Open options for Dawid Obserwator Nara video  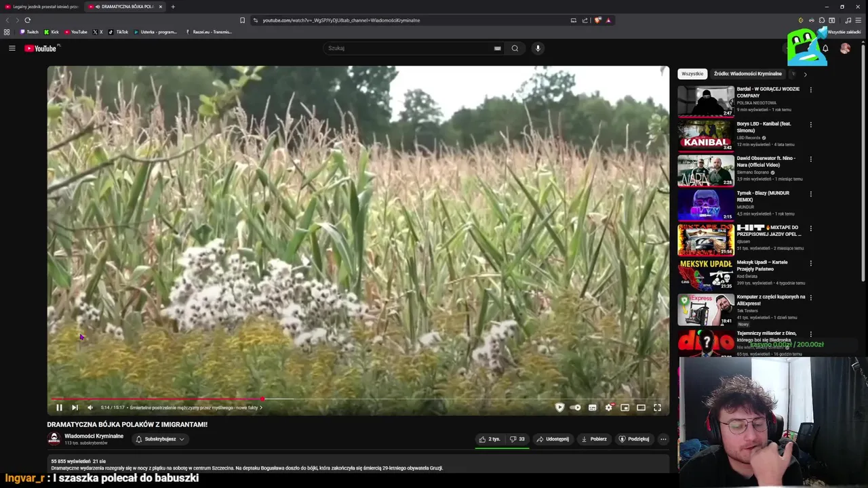pyautogui.click(x=810, y=159)
